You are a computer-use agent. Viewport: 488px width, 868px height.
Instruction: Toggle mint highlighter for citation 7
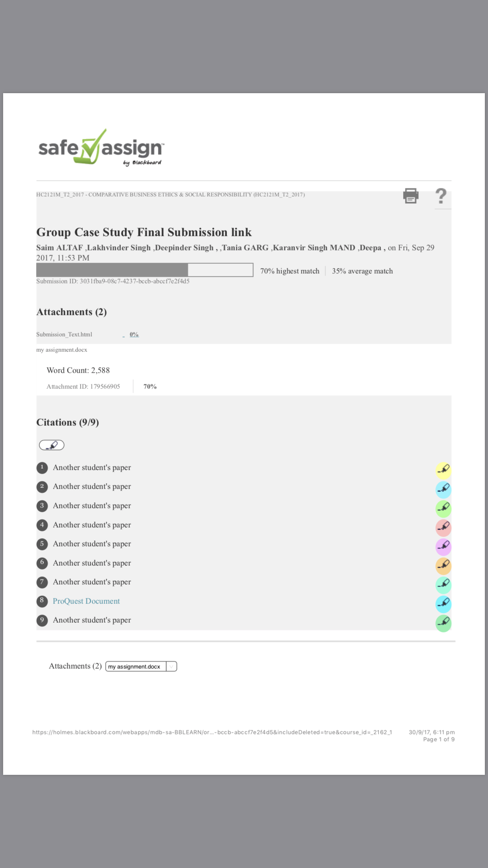(443, 585)
